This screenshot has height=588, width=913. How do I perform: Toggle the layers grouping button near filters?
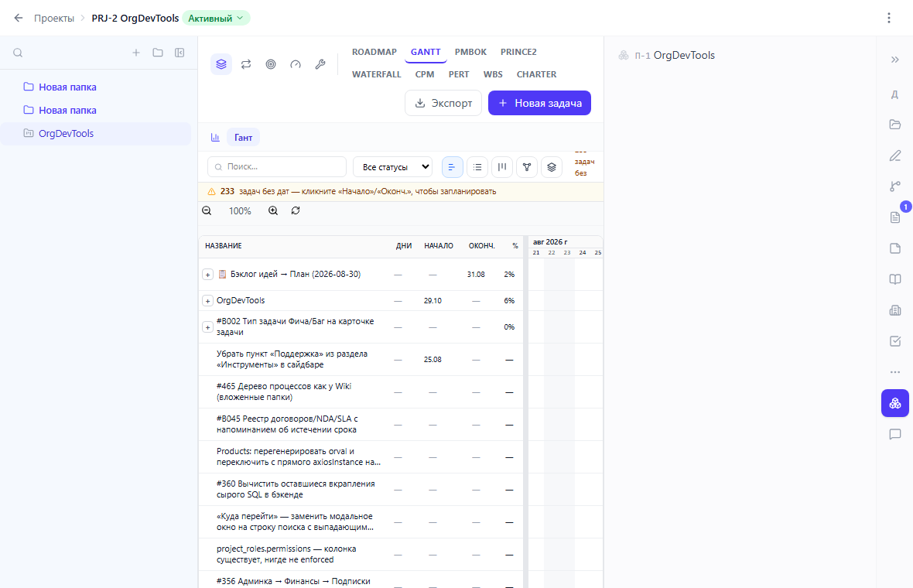pos(552,167)
